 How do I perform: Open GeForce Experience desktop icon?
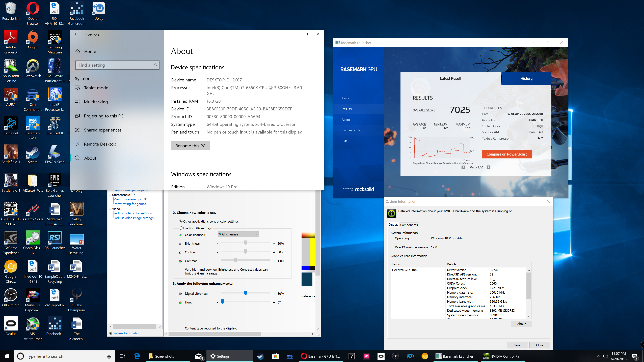coord(11,243)
